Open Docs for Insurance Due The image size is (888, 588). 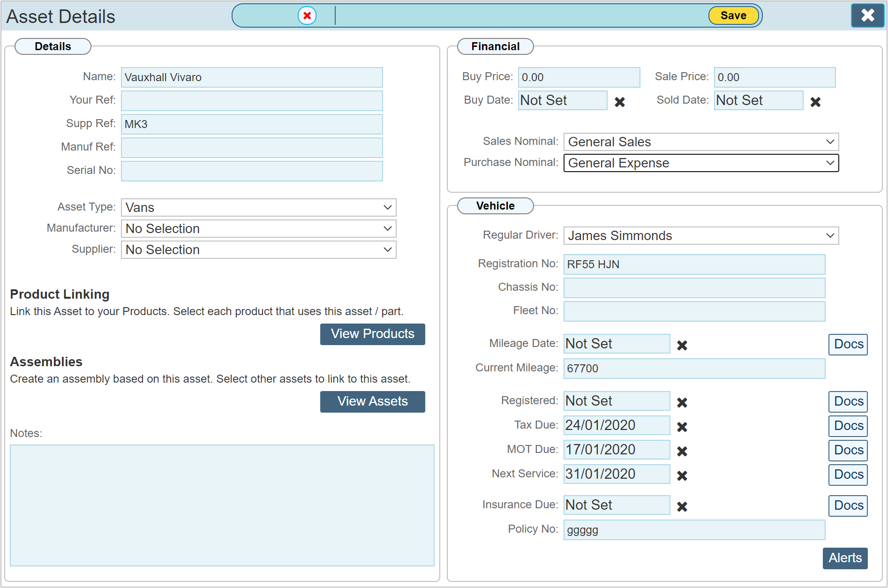848,505
